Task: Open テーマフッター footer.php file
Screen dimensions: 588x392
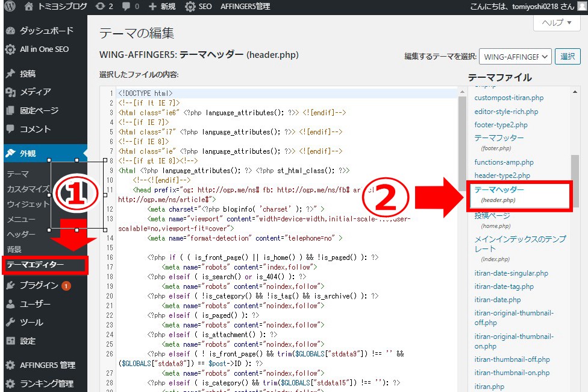Action: point(499,142)
